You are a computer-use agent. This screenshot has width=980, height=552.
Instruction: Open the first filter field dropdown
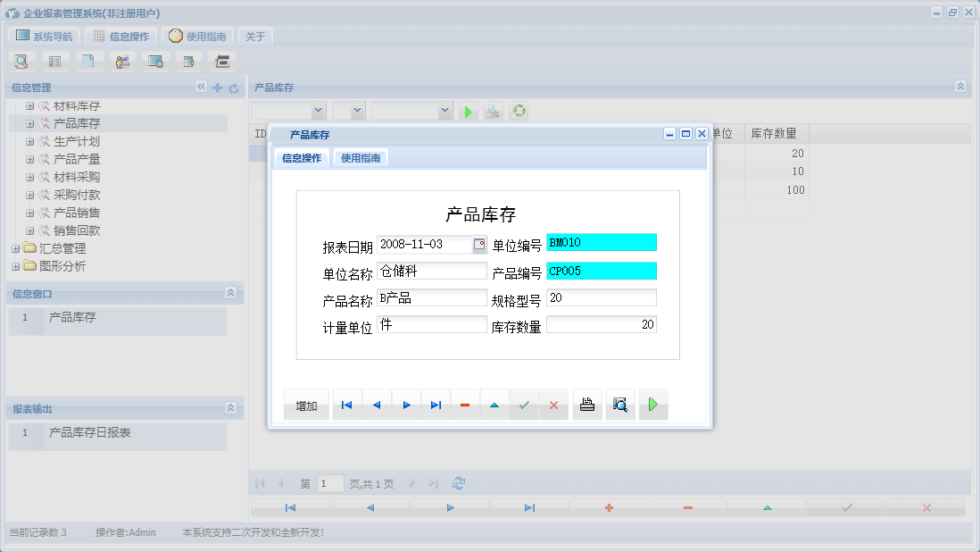(318, 111)
